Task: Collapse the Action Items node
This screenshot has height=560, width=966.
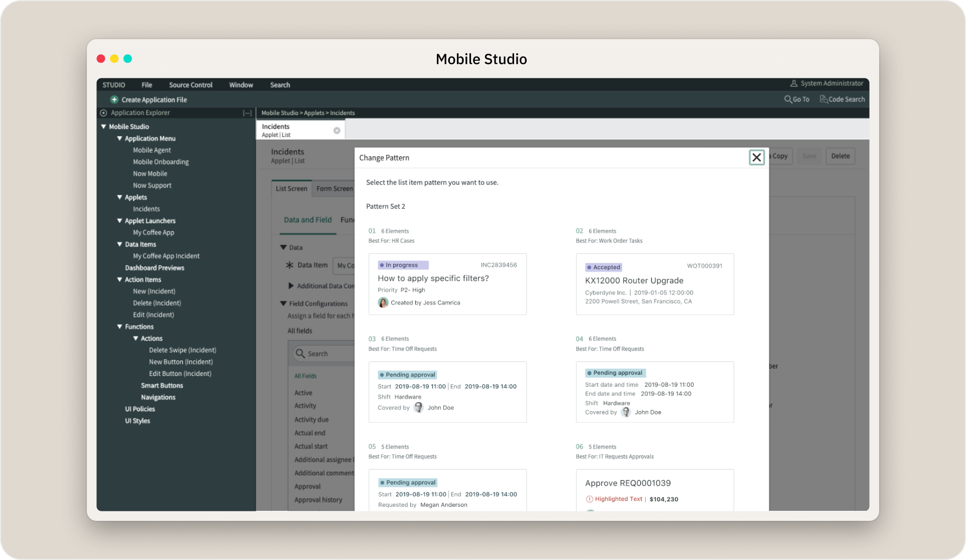Action: click(x=119, y=279)
